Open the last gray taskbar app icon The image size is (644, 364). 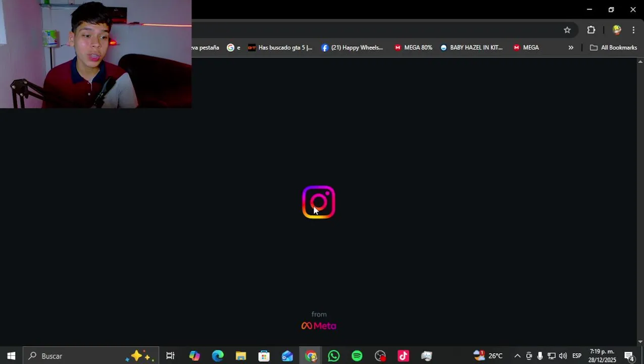coord(427,356)
